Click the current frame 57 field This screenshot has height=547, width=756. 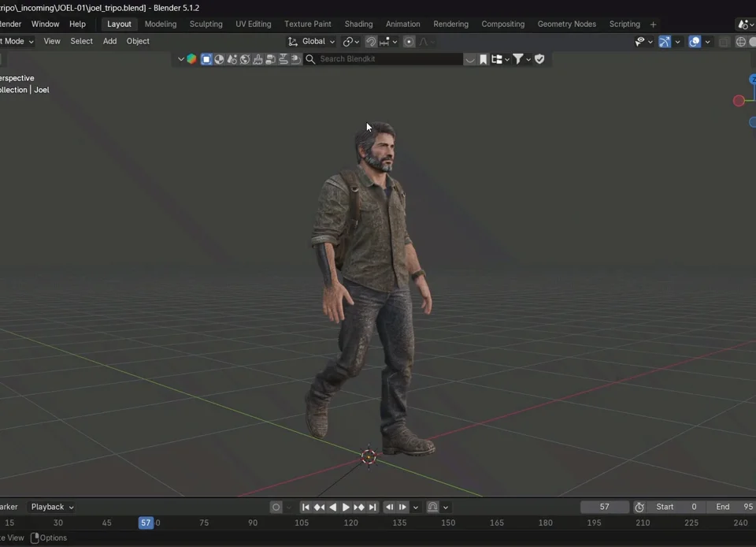[605, 507]
